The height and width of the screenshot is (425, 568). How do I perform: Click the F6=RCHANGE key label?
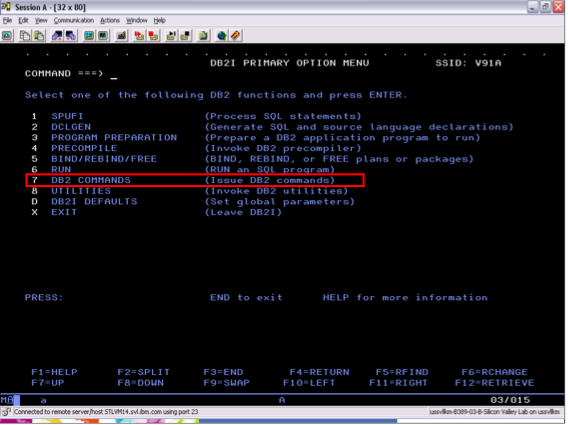click(494, 372)
